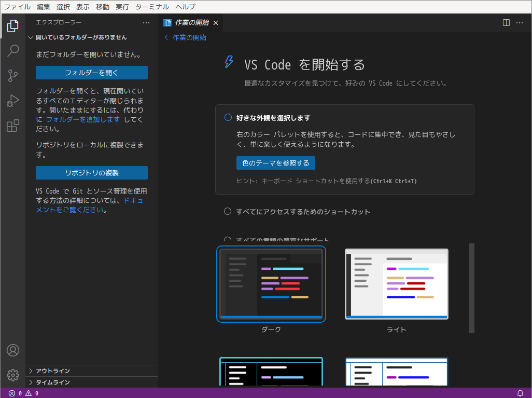
Task: Click the VS Code を開始する heading
Action: click(x=304, y=64)
